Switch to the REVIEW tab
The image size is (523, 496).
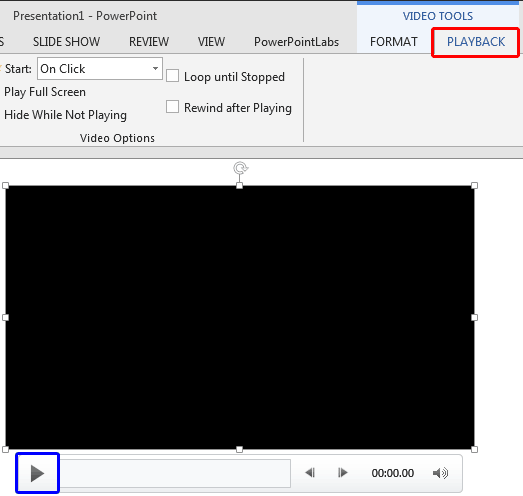coord(149,42)
